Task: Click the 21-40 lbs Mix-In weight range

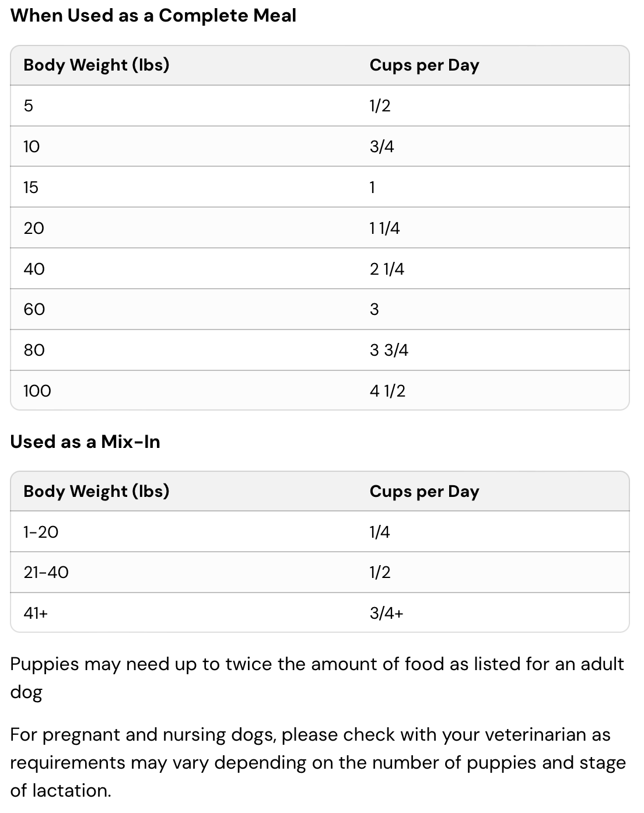Action: coord(46,573)
